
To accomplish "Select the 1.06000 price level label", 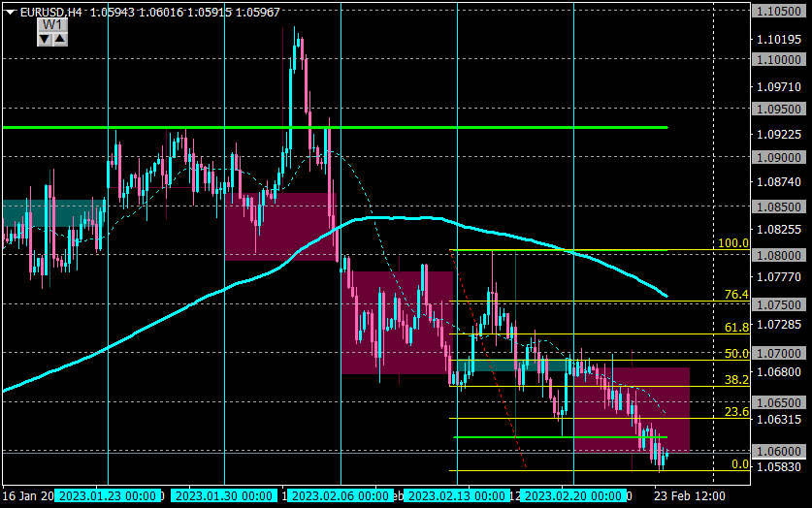I will 779,452.
